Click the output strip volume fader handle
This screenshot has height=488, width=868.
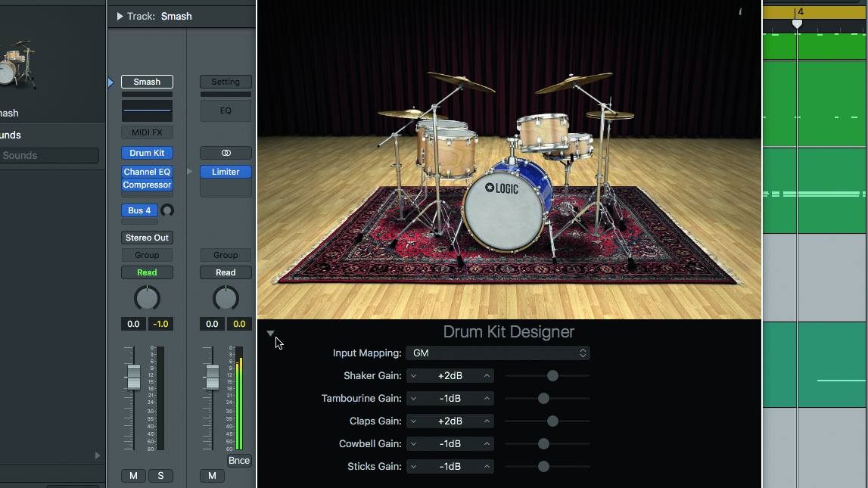pos(212,378)
